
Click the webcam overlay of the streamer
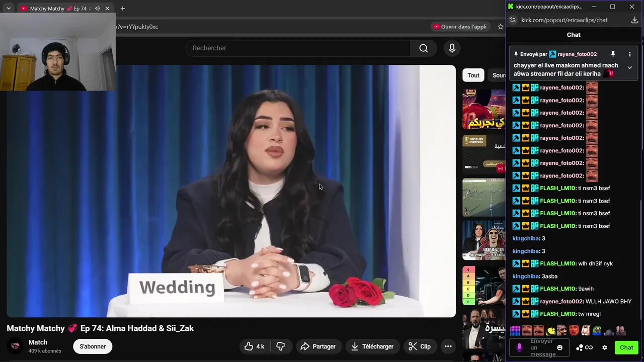(x=57, y=52)
